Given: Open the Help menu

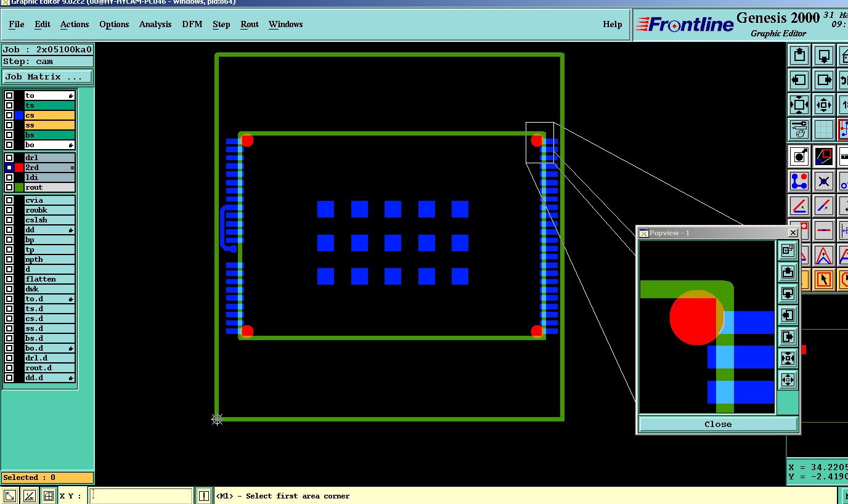Looking at the screenshot, I should (x=613, y=24).
